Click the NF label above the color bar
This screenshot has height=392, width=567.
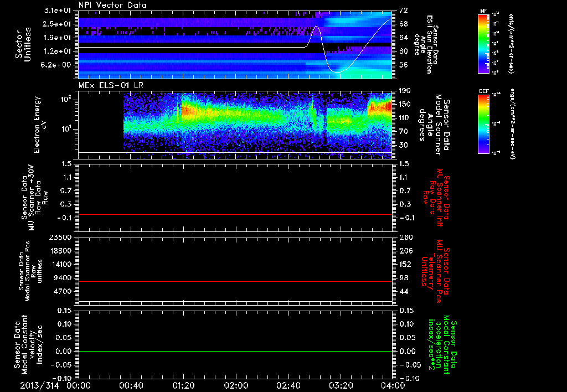[x=483, y=11]
